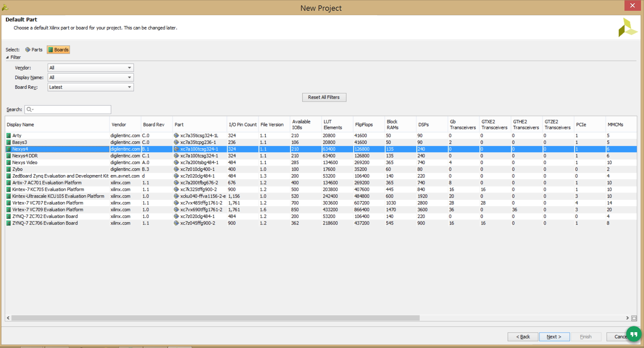Click the scrollbar left arrow

(x=8, y=318)
